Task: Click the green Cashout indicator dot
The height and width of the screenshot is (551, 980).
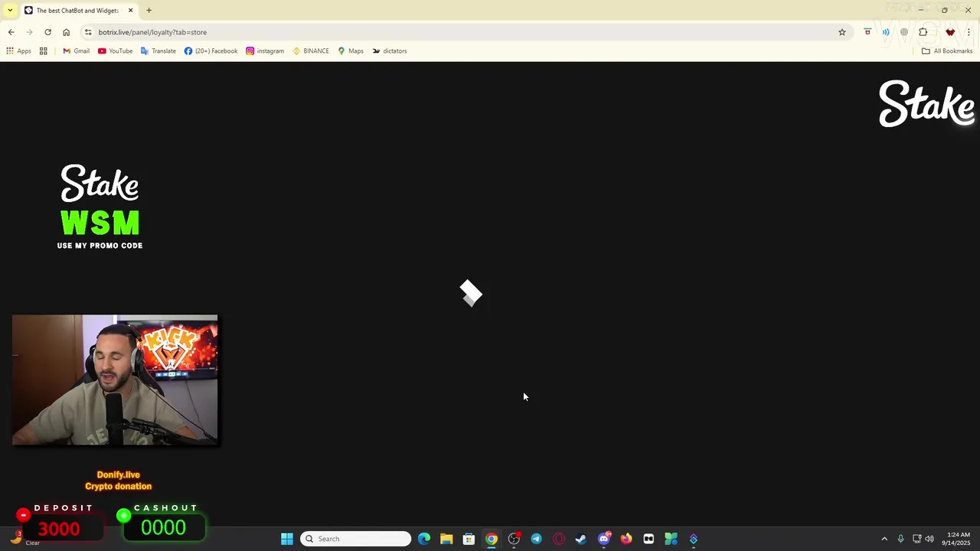Action: [123, 516]
